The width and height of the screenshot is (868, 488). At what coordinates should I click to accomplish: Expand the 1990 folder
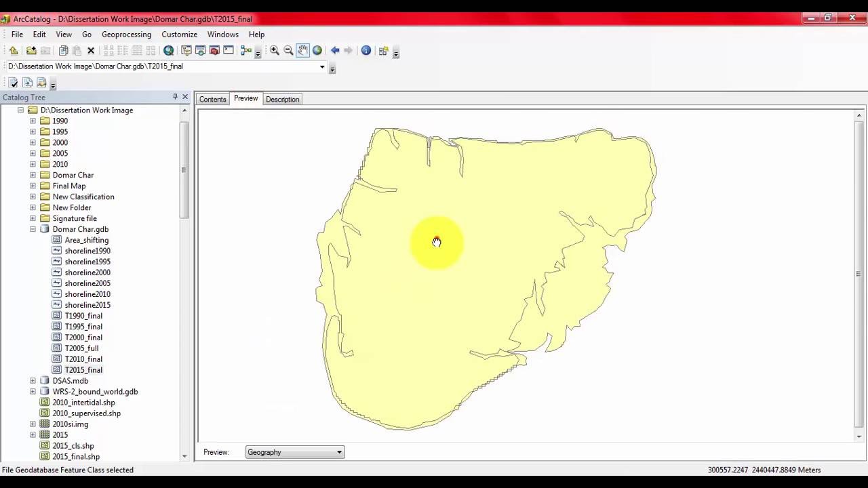click(x=33, y=121)
